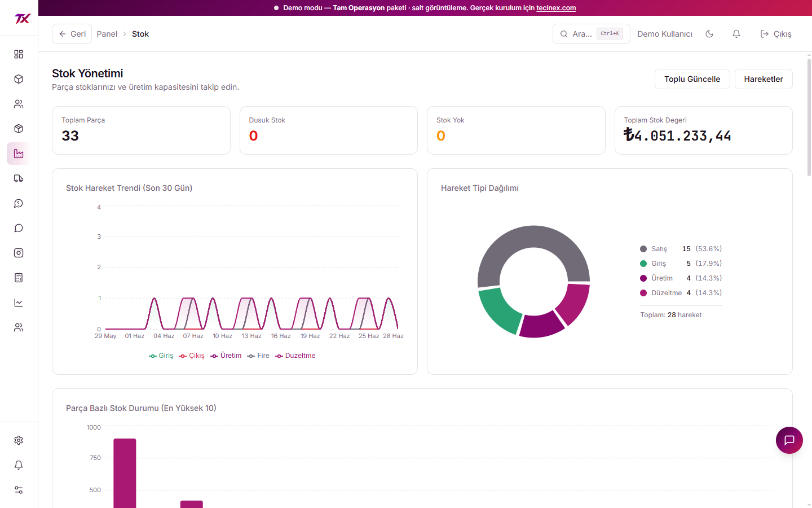
Task: Click the Stok breadcrumb item
Action: [140, 34]
